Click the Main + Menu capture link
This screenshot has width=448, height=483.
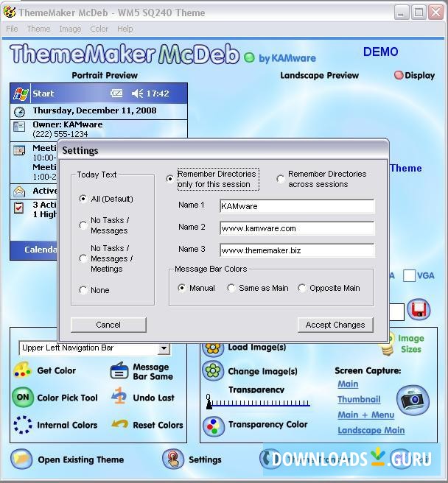coord(366,415)
